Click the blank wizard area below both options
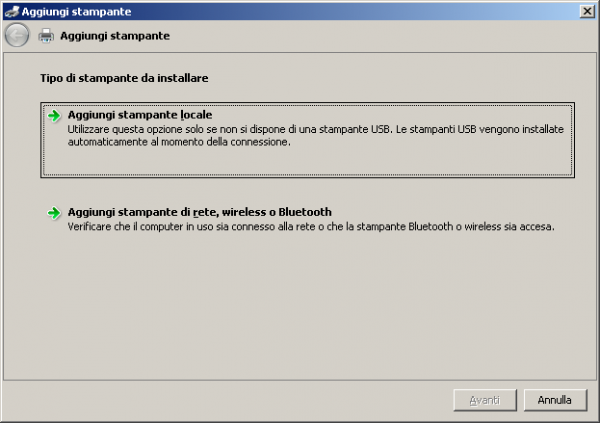This screenshot has width=600, height=423. [300, 310]
